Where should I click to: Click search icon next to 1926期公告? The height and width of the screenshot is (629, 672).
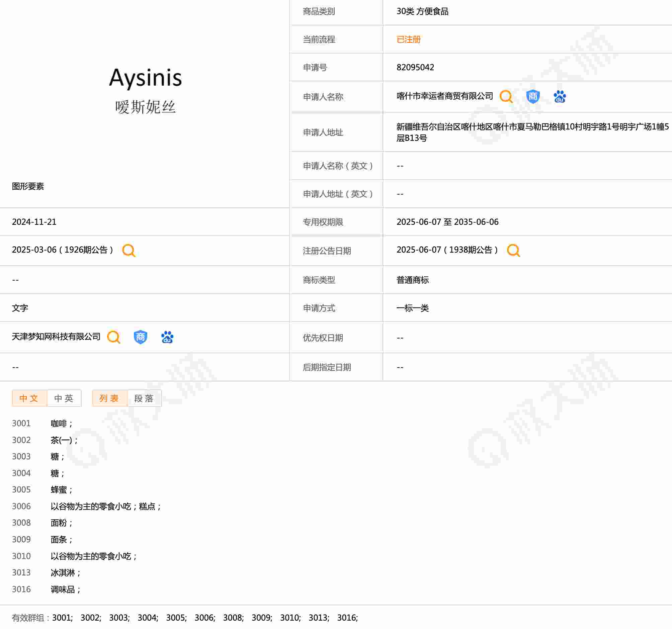pos(129,251)
